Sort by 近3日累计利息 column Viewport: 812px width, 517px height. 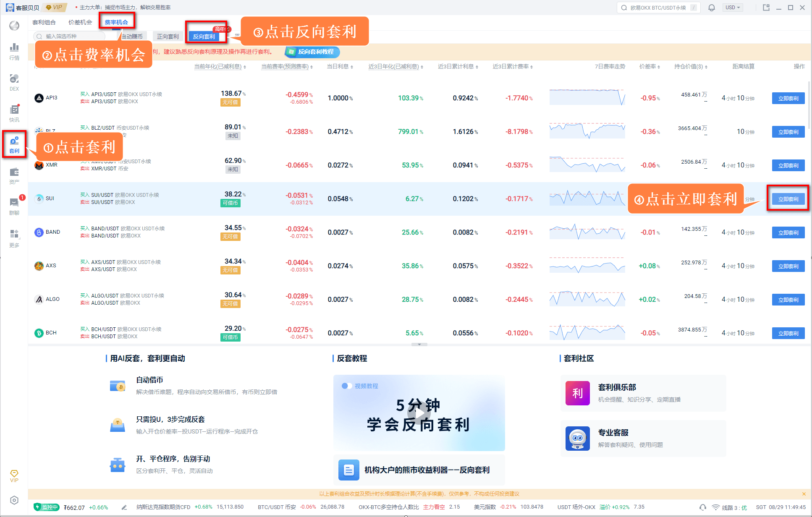point(458,67)
